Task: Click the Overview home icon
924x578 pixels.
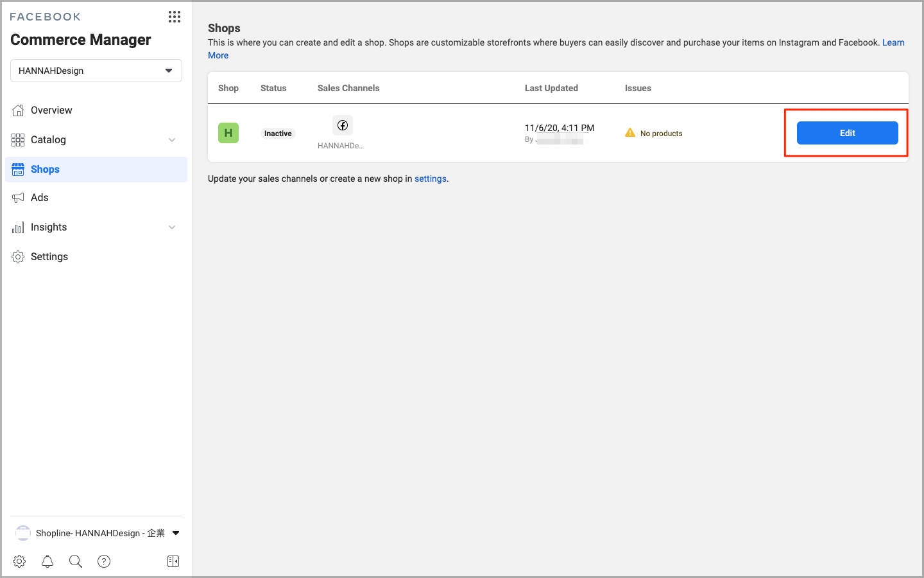Action: click(x=18, y=110)
